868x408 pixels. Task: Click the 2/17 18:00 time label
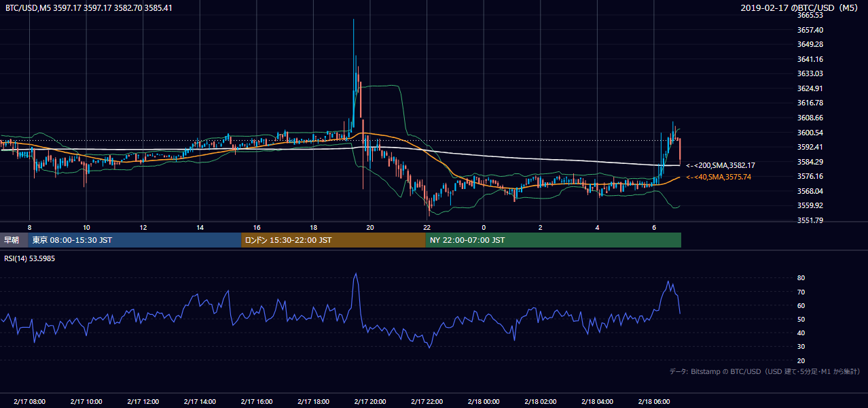point(313,402)
